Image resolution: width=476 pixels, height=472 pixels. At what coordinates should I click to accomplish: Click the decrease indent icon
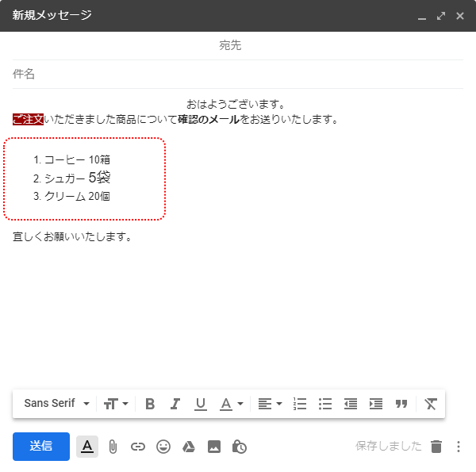click(351, 404)
